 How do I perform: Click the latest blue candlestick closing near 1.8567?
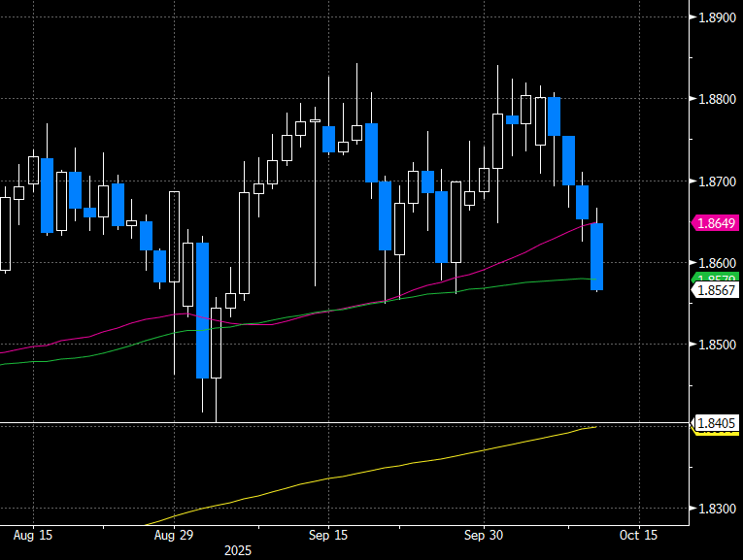597,256
